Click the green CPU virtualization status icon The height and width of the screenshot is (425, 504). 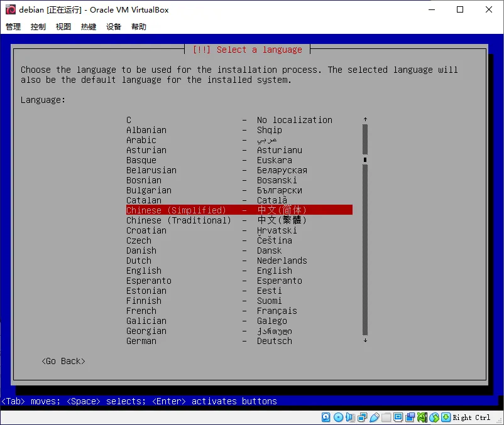click(422, 417)
